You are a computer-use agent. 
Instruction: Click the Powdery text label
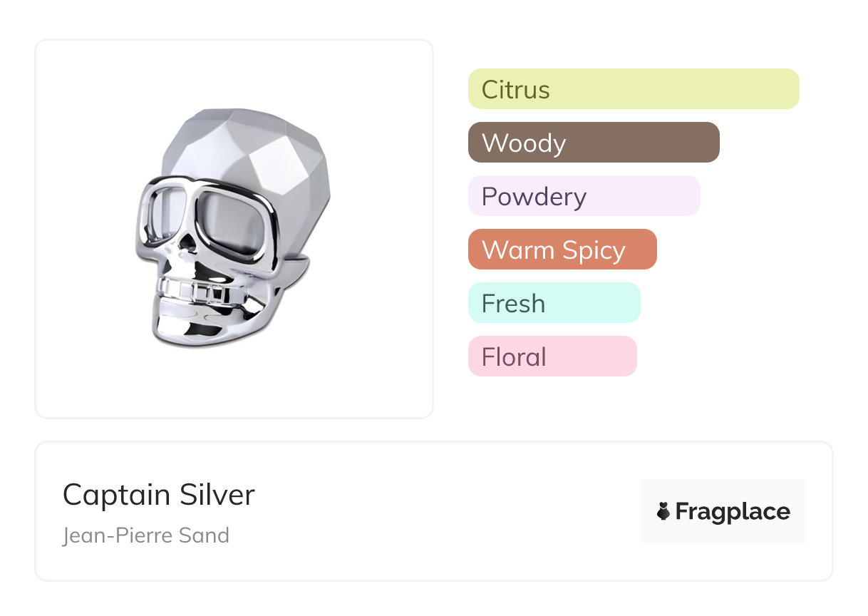click(x=534, y=197)
